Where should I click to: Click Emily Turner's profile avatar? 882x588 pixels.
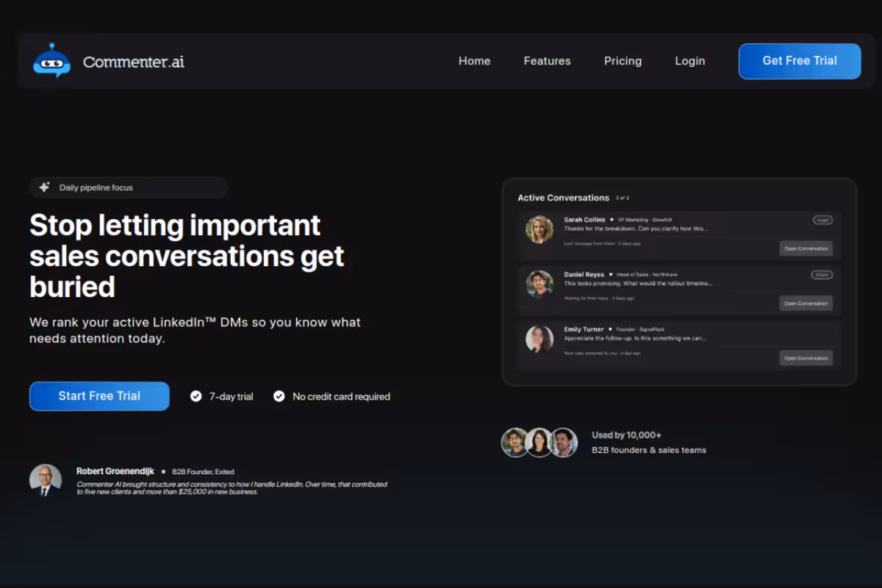(539, 339)
